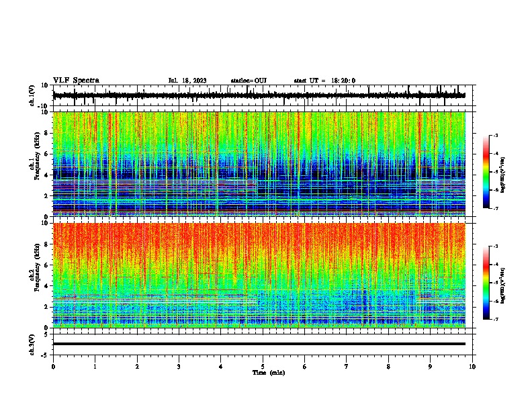
Task: Click the "ch.3(V)" axis label
Action: tap(32, 345)
